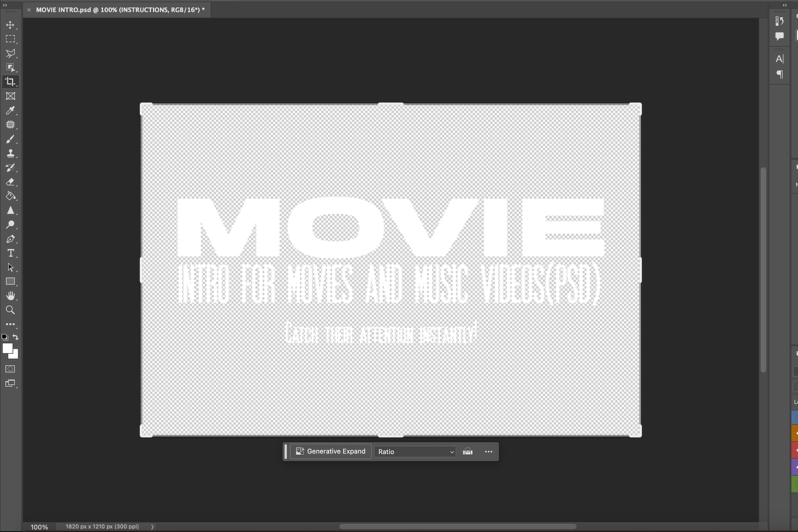Viewport: 798px width, 532px height.
Task: Pick the Eyedropper tool
Action: click(x=11, y=110)
